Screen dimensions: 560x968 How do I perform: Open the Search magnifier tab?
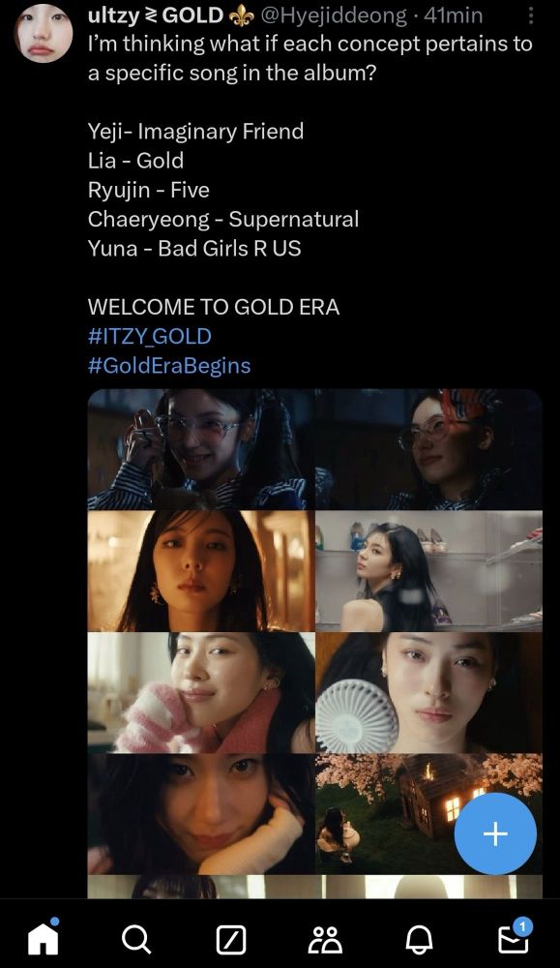pyautogui.click(x=136, y=940)
